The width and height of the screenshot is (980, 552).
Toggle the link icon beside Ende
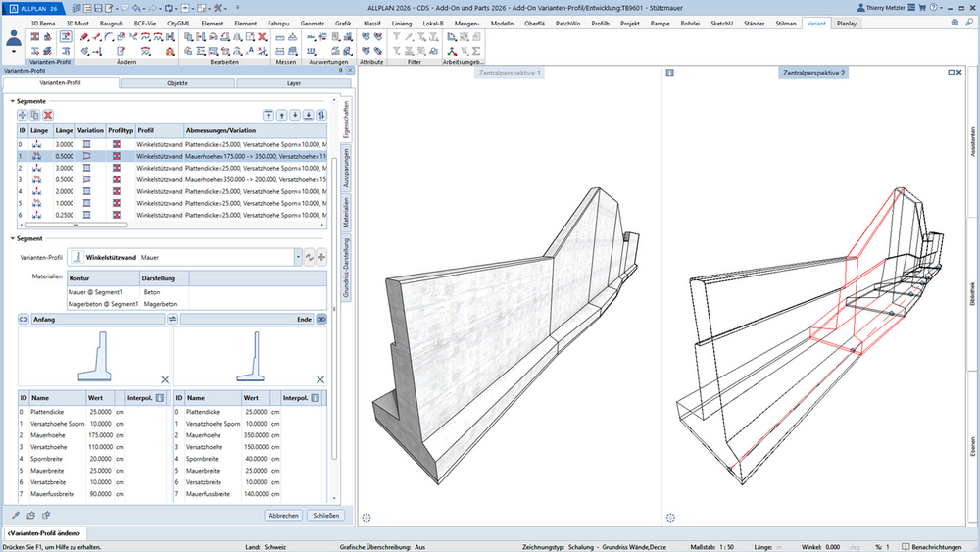[321, 319]
